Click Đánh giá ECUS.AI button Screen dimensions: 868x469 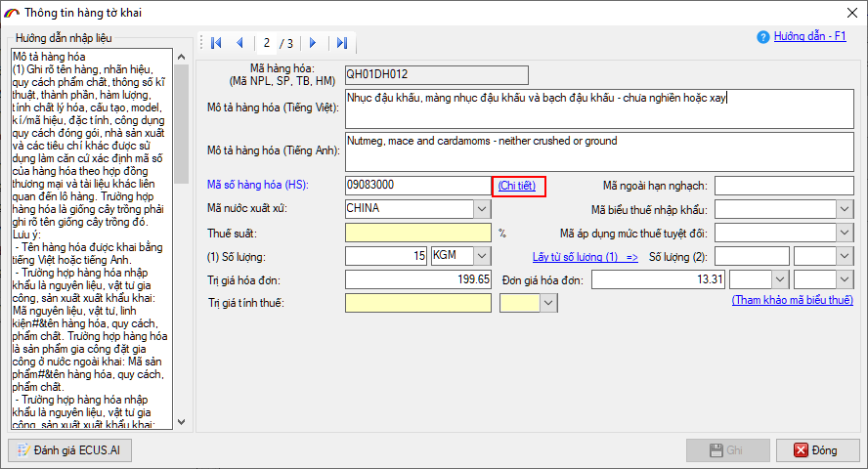(x=69, y=450)
